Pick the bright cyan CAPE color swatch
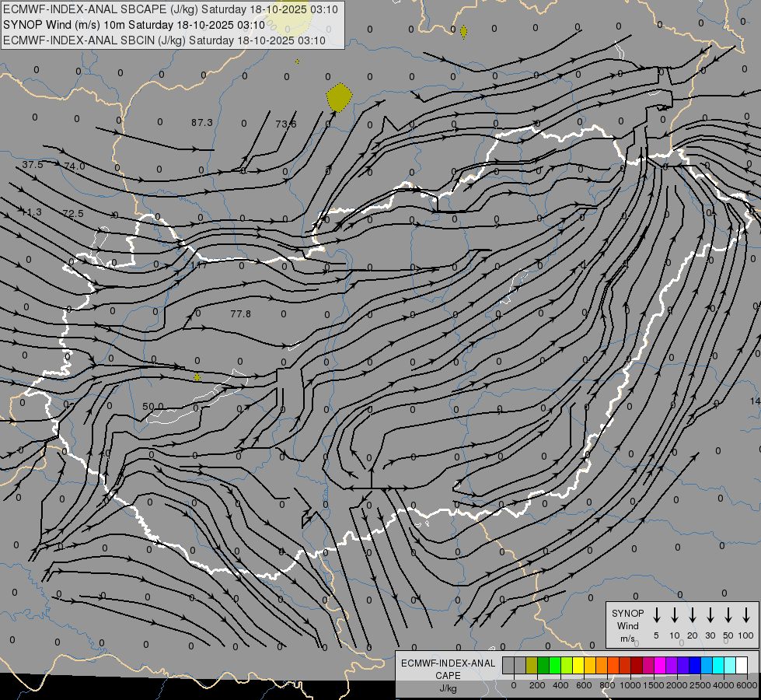This screenshot has height=700, width=761. (x=717, y=665)
